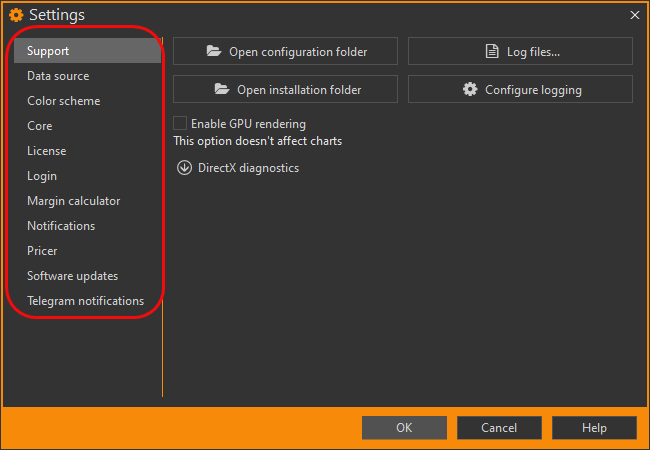
Task: Select Telegram notifications in sidebar
Action: click(85, 301)
